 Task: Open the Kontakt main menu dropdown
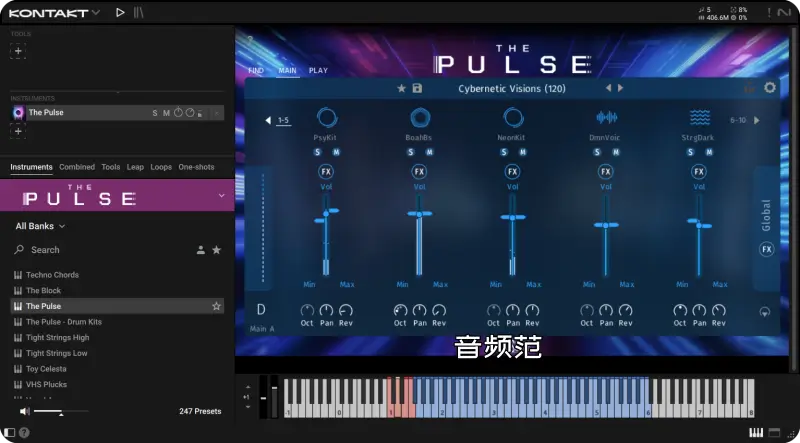95,13
